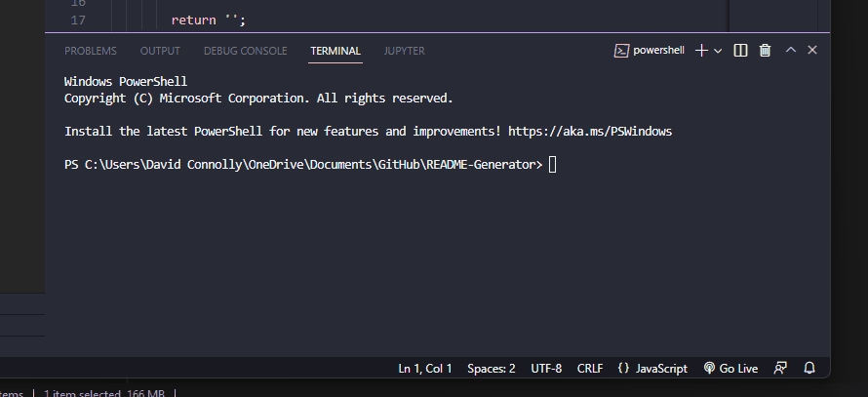Close the terminal panel
This screenshot has height=397, width=868.
tap(812, 50)
